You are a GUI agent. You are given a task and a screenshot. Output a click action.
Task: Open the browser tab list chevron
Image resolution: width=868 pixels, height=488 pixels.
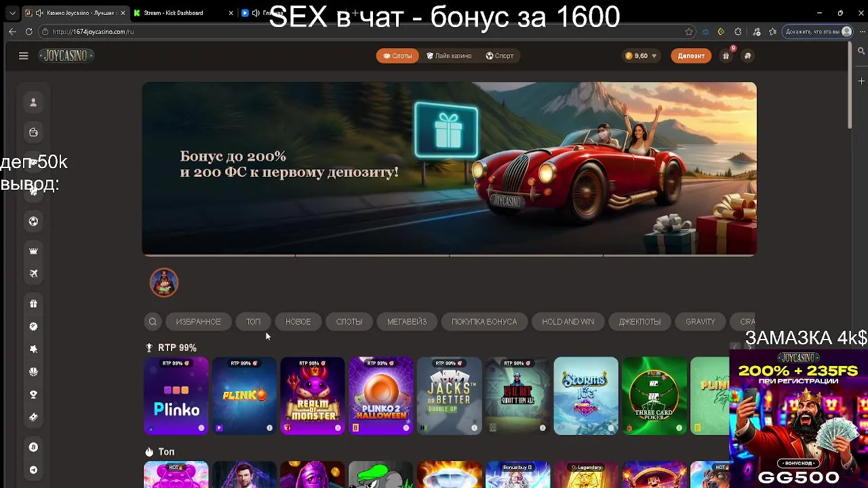click(x=12, y=13)
